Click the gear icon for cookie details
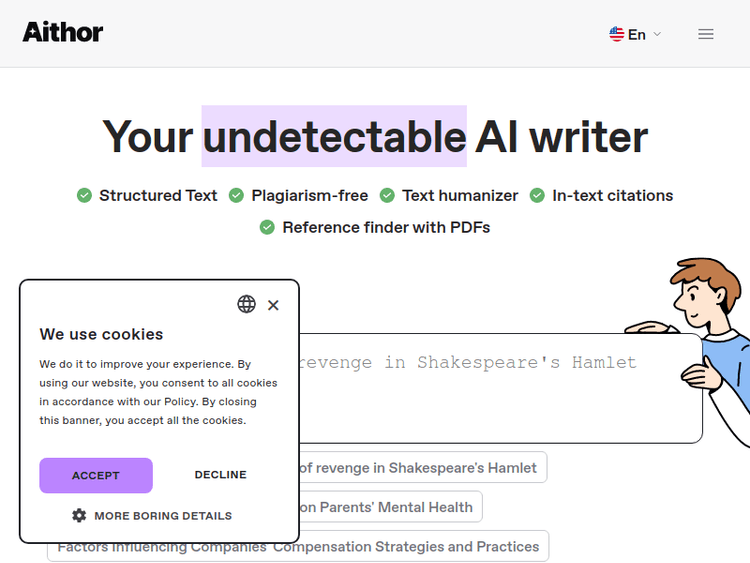Image resolution: width=750 pixels, height=563 pixels. pyautogui.click(x=79, y=516)
